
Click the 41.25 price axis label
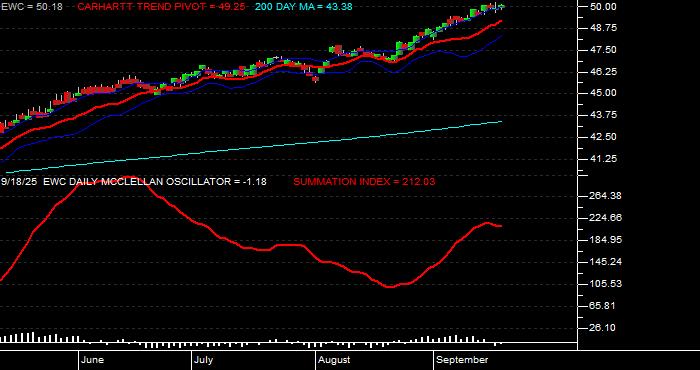coord(603,158)
